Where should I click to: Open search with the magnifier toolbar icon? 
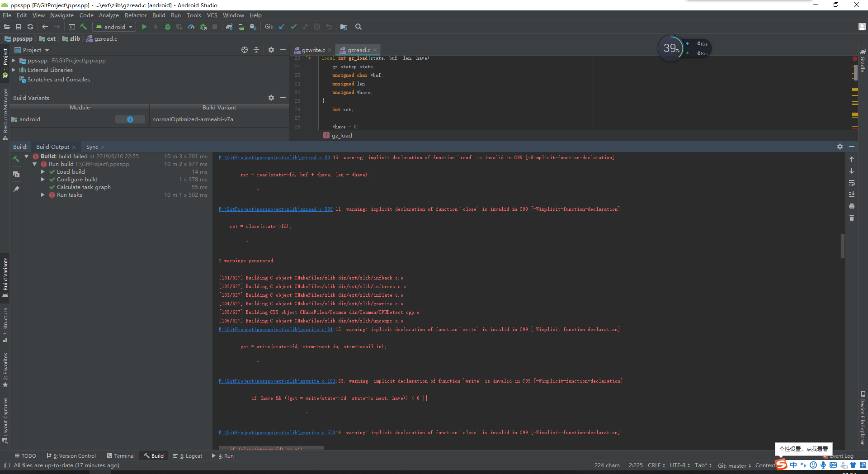359,27
